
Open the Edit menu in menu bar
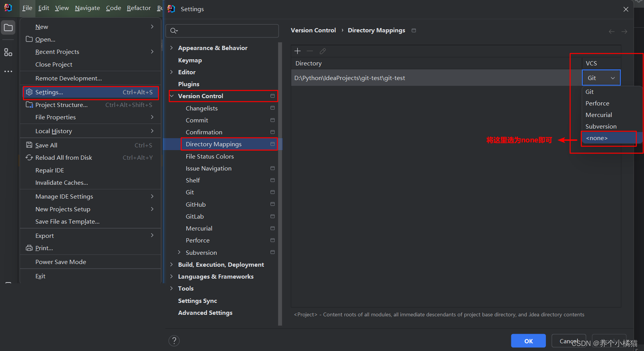[x=44, y=8]
